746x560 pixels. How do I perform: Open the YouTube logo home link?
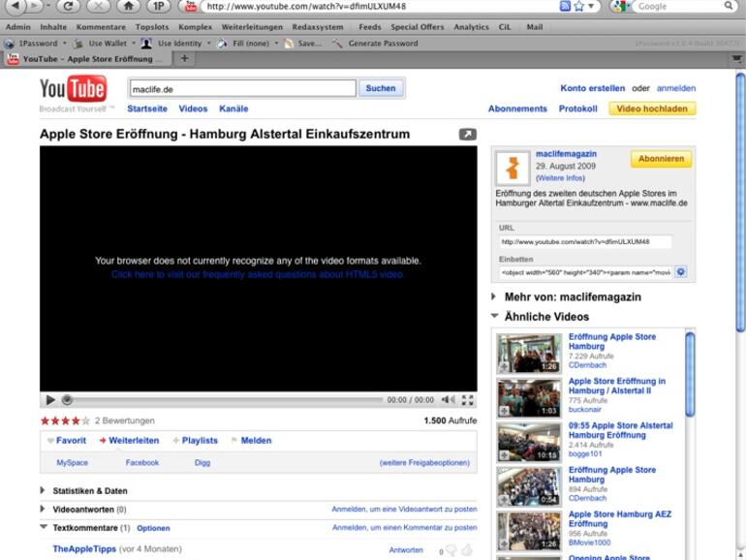(x=73, y=88)
